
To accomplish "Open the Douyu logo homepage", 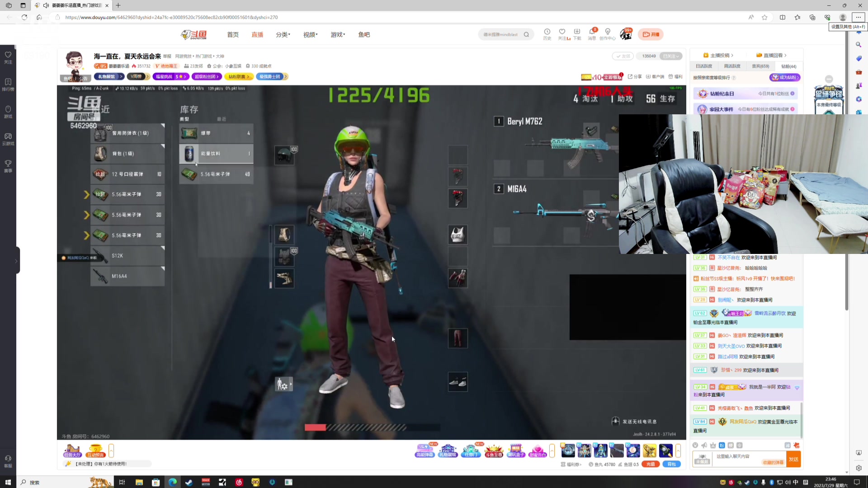I will 194,34.
